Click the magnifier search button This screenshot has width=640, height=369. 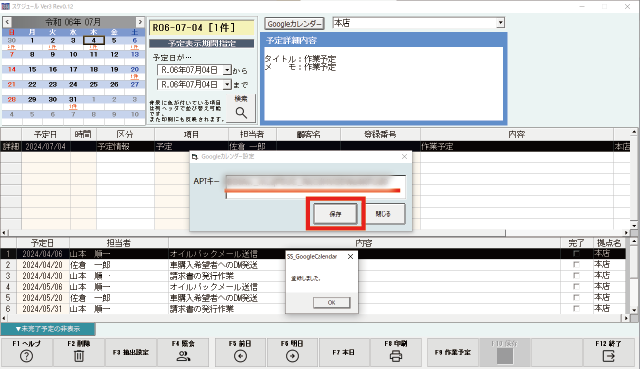(x=241, y=108)
